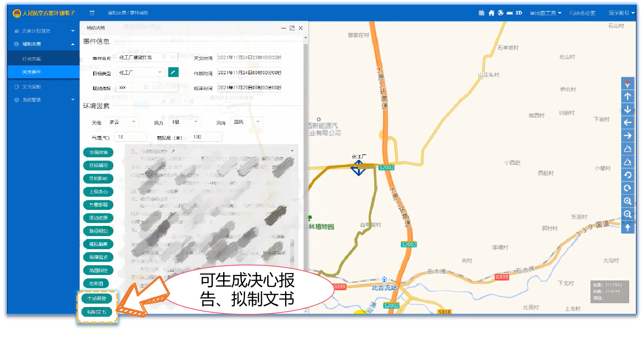Click the globe icon in top bar
Image resolution: width=644 pixels, height=337 pixels.
(501, 13)
